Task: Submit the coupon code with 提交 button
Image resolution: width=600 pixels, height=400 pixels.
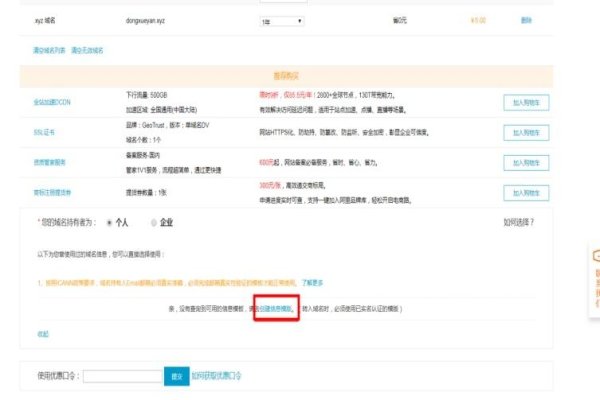Action: coord(176,376)
